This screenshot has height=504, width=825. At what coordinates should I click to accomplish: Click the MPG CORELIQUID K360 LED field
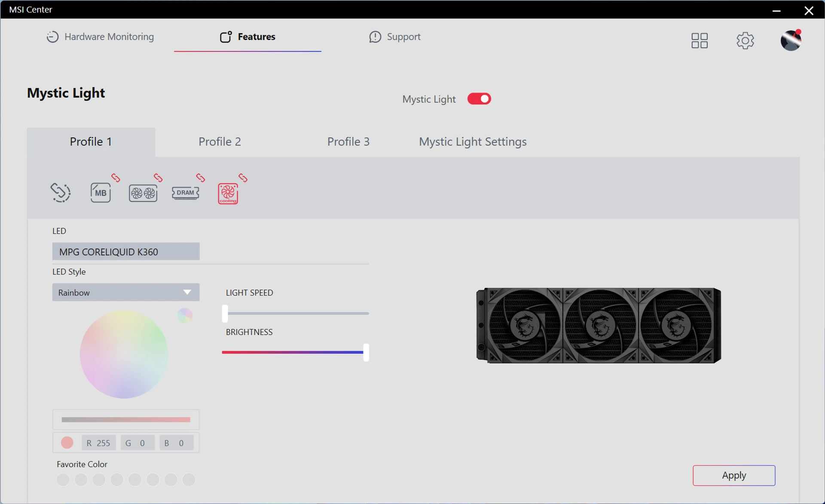[x=126, y=251]
